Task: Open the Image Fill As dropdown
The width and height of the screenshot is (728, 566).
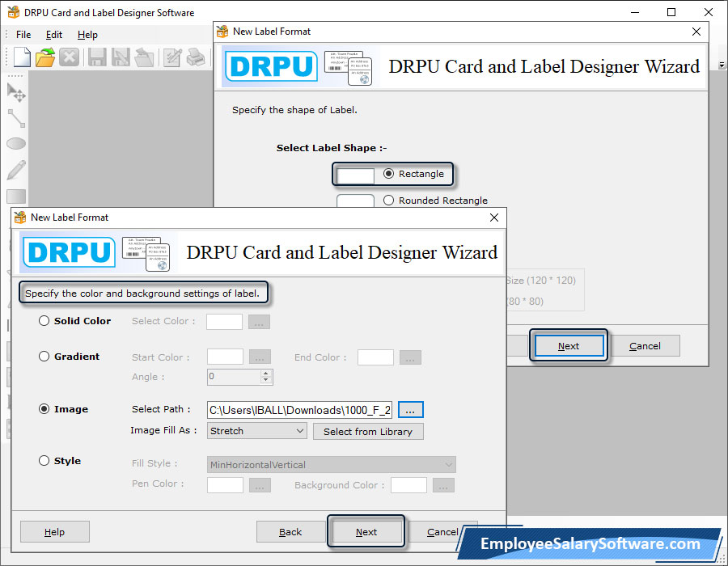Action: (256, 431)
